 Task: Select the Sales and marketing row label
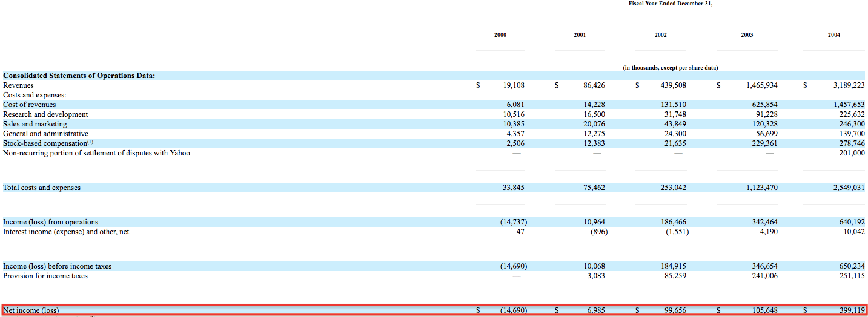tap(35, 124)
